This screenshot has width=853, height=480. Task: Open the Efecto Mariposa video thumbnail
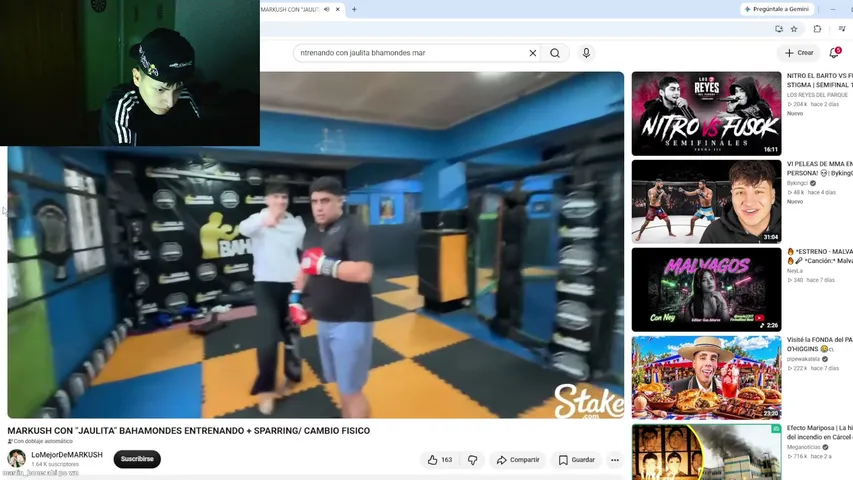[706, 452]
